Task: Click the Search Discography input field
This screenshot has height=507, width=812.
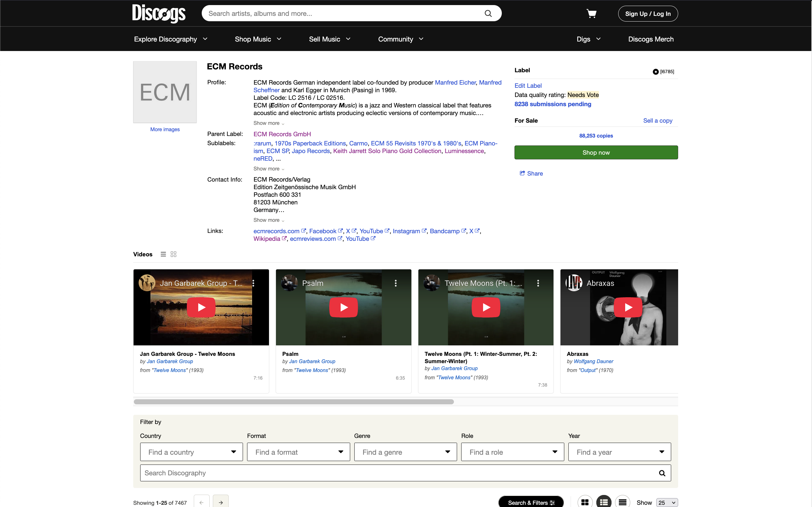Action: pos(369,472)
